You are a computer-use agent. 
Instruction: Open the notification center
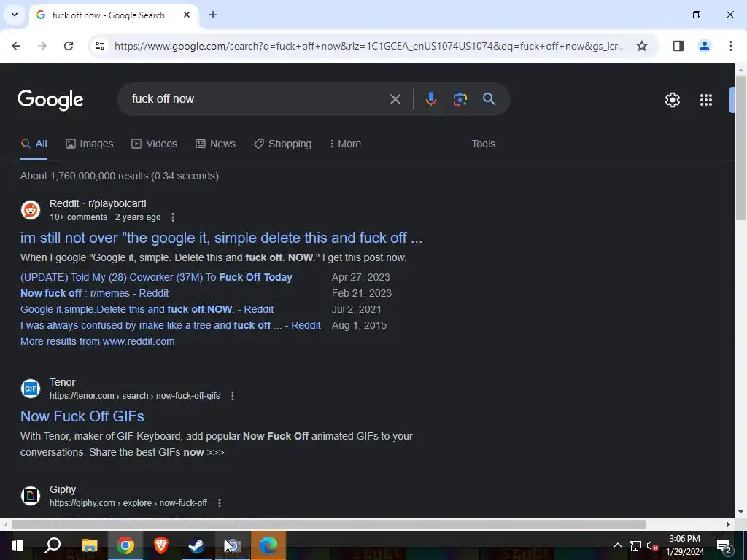tap(724, 545)
